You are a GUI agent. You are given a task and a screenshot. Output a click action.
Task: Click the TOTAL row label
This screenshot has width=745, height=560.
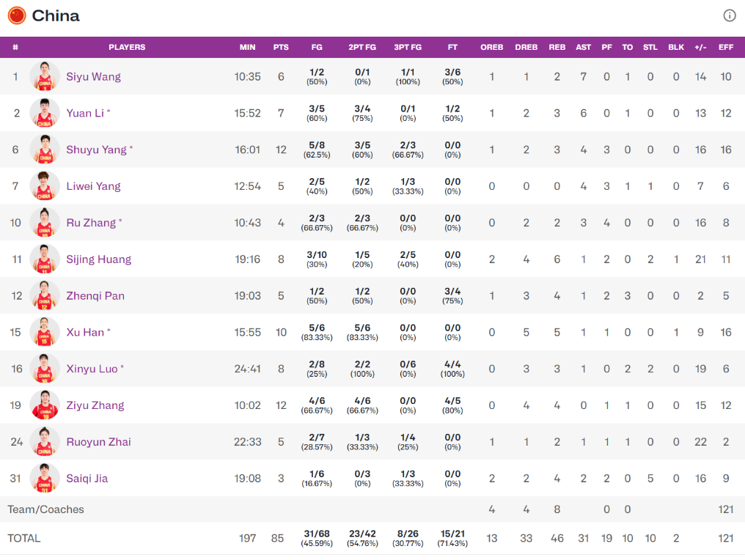(24, 538)
